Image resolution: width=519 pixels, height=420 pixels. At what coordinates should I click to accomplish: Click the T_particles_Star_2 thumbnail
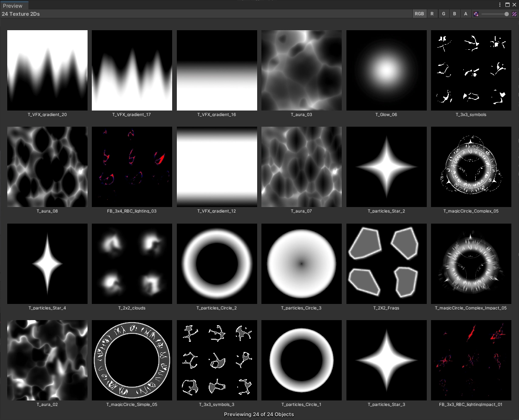[x=386, y=167]
